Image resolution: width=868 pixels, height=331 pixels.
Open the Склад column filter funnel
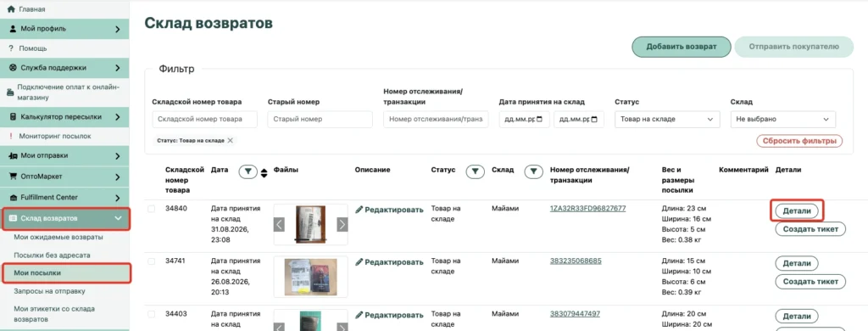click(533, 172)
